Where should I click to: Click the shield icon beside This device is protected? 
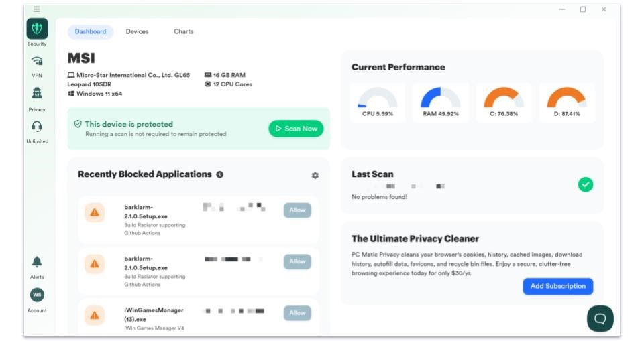(78, 124)
